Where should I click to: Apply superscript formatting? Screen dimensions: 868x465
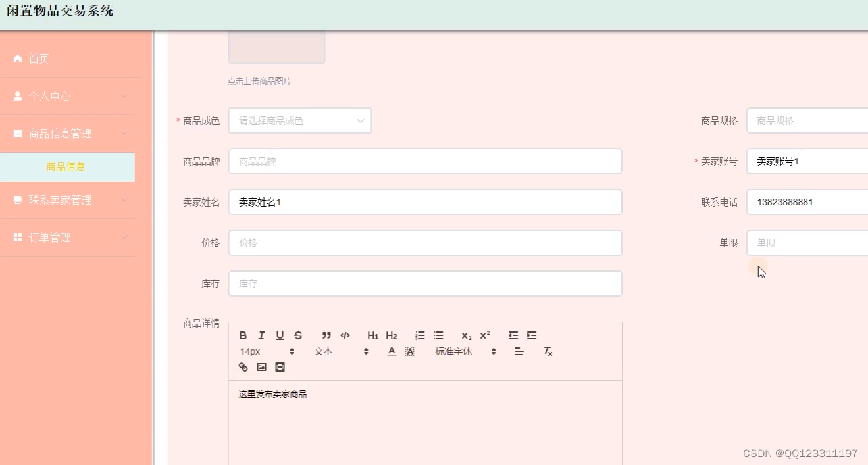coord(485,335)
